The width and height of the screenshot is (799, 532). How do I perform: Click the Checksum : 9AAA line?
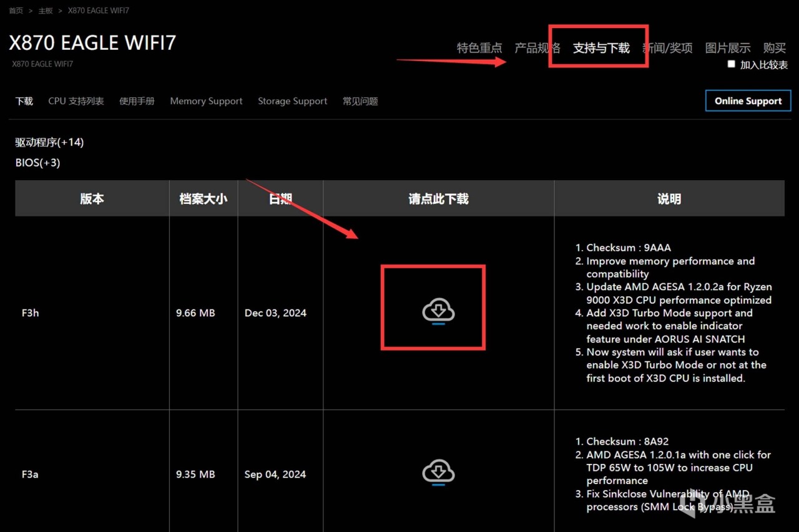629,248
